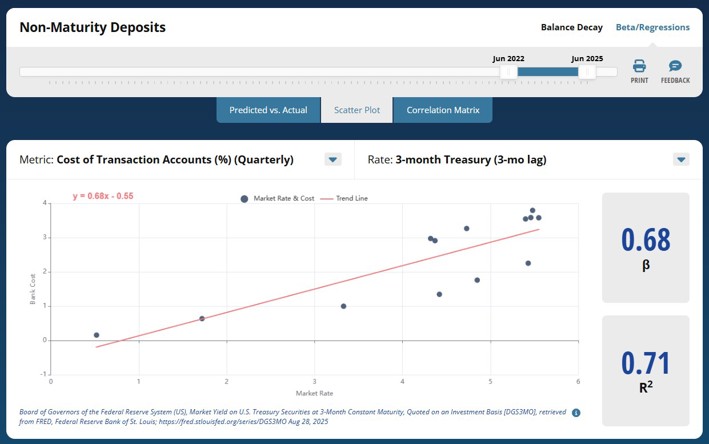Click the Jun 2025 slider end handle

(x=587, y=72)
